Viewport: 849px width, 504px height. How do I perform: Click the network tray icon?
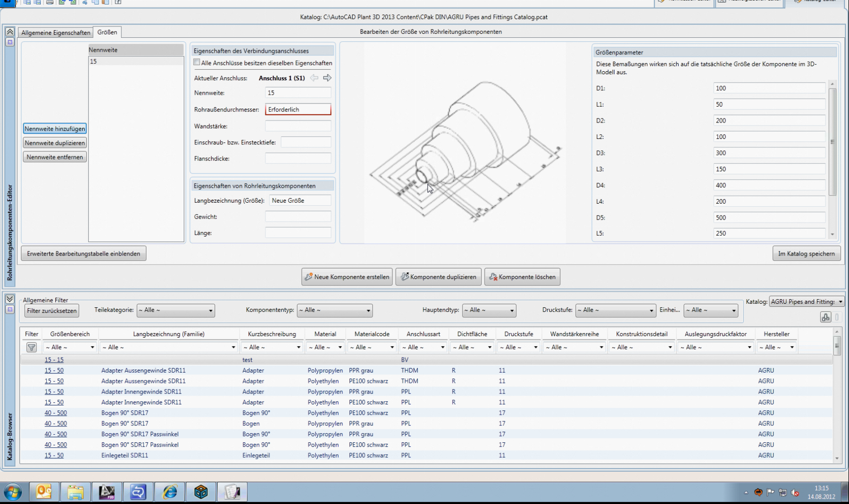click(x=783, y=493)
